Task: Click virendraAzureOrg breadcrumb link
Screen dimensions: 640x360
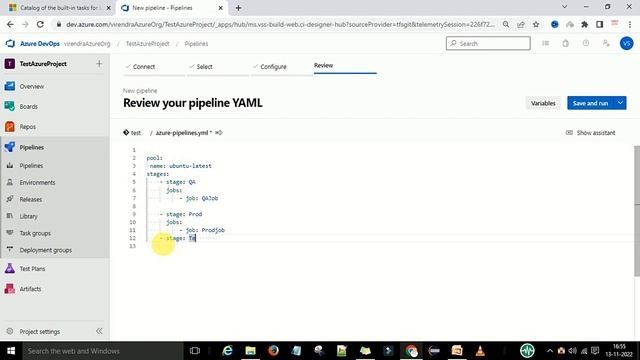Action: [x=87, y=44]
